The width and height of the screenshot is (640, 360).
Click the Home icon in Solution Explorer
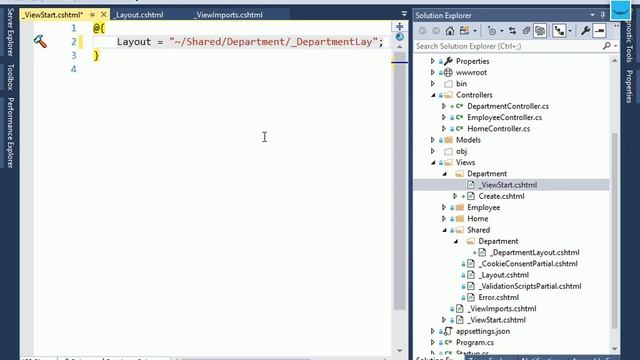pyautogui.click(x=449, y=31)
